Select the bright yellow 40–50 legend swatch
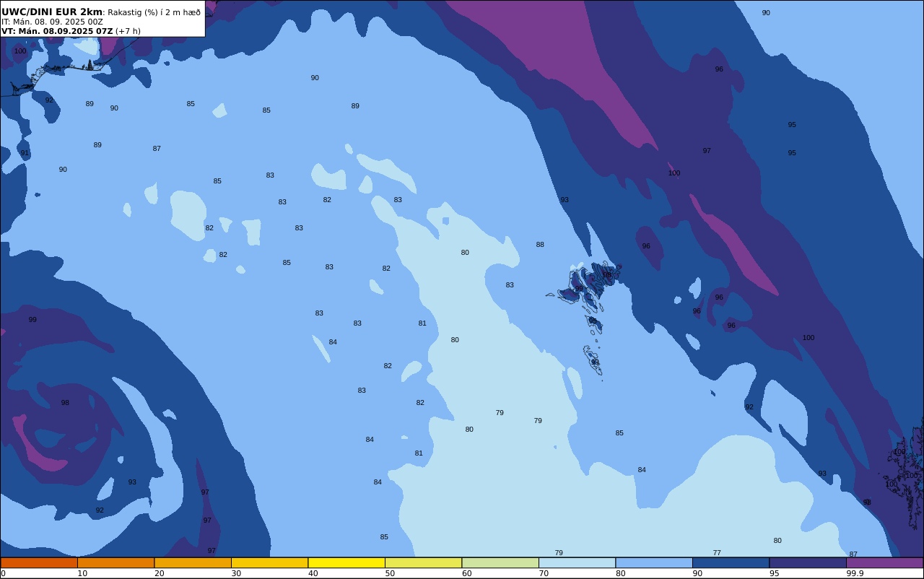The width and height of the screenshot is (924, 579). pos(346,562)
